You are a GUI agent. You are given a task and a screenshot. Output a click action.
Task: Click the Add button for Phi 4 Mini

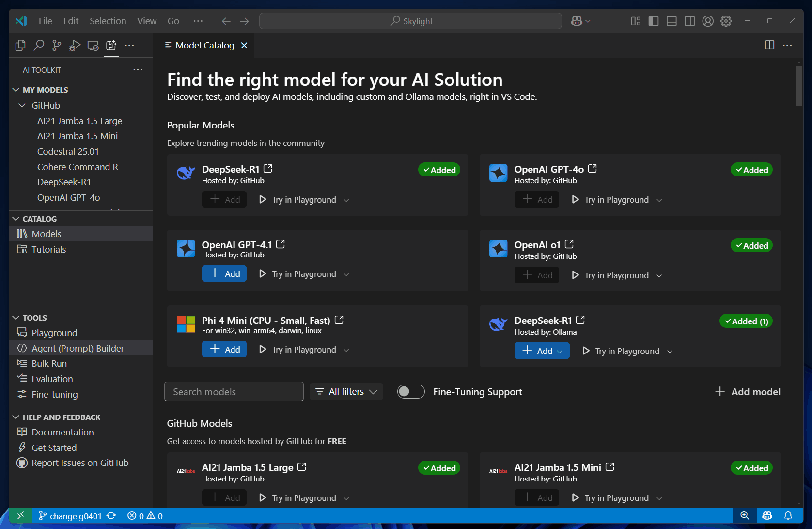pos(224,349)
